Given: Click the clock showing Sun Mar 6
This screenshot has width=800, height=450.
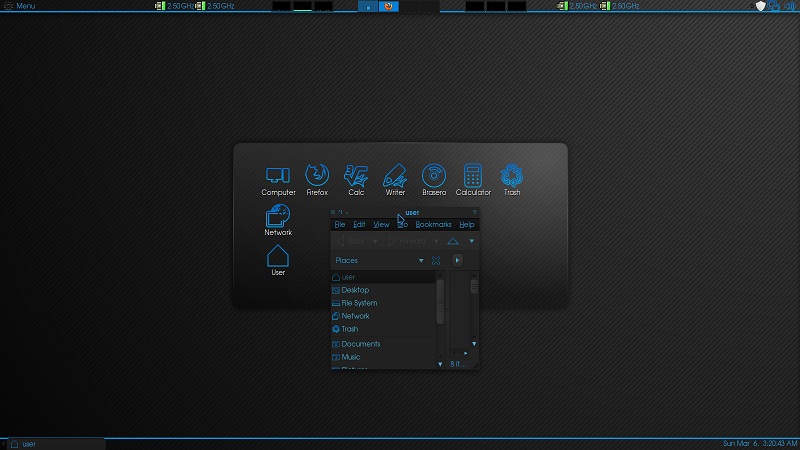Looking at the screenshot, I should pos(760,444).
